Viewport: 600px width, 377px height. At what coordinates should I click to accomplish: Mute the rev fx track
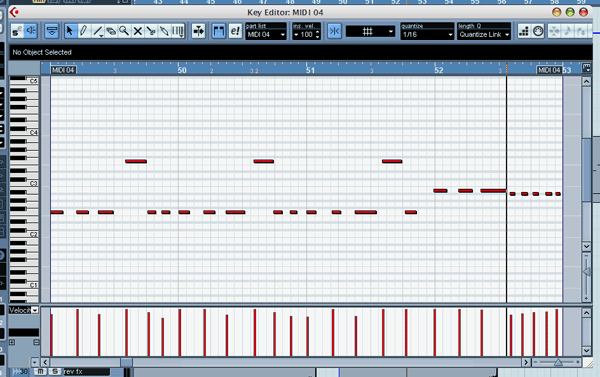coord(40,371)
